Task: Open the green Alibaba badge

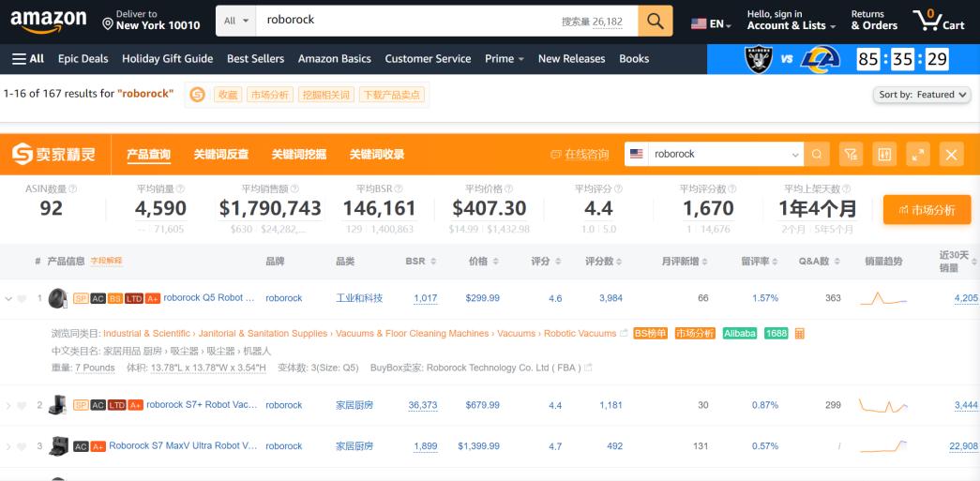Action: pyautogui.click(x=740, y=334)
